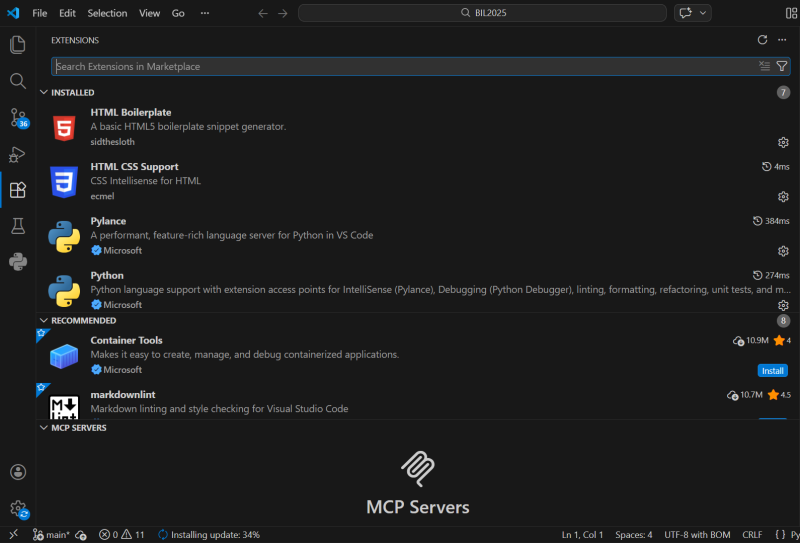Viewport: 800px width, 543px height.
Task: Select the Extensions view icon
Action: [18, 190]
